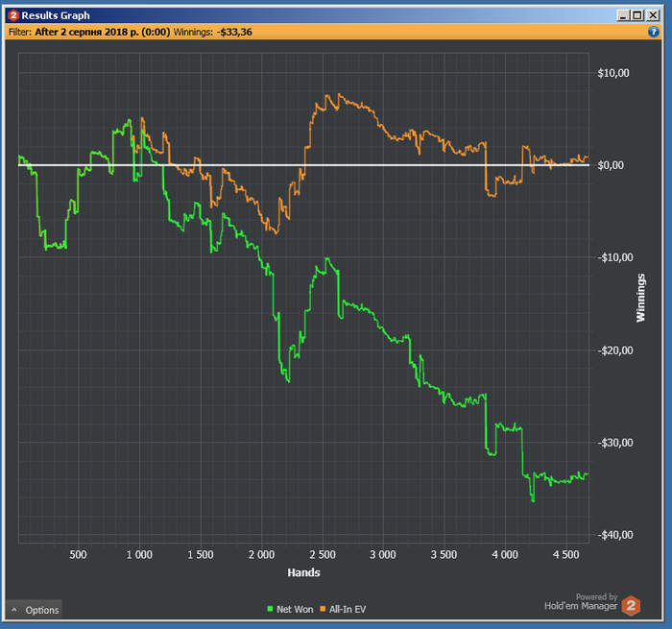Viewport: 672px width, 629px height.
Task: Click the 4 000 hands x-axis label
Action: tap(505, 555)
